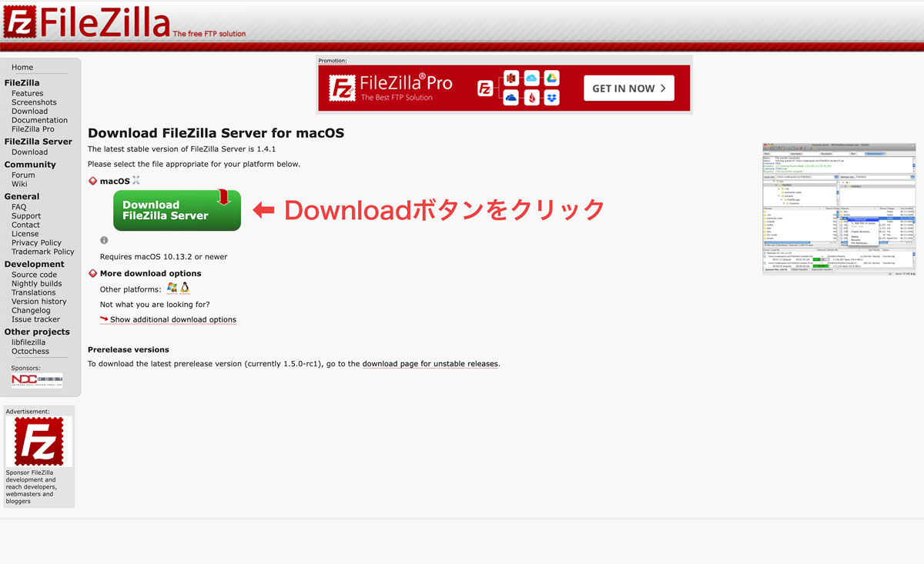924x564 pixels.
Task: Open the FAQ link
Action: [x=18, y=207]
